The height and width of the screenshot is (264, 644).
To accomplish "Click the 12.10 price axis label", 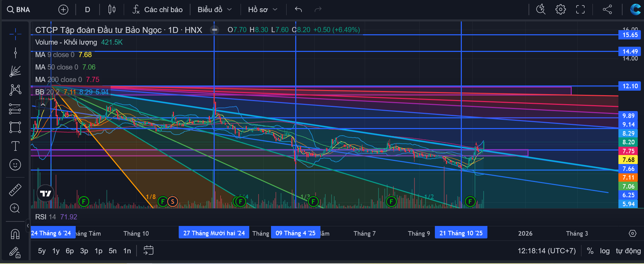I will (x=630, y=86).
